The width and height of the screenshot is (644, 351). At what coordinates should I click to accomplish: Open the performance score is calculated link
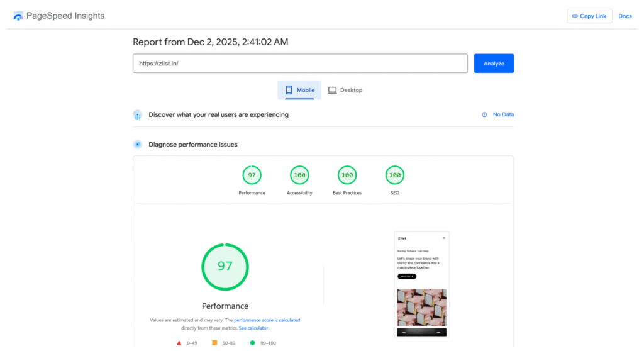click(267, 320)
